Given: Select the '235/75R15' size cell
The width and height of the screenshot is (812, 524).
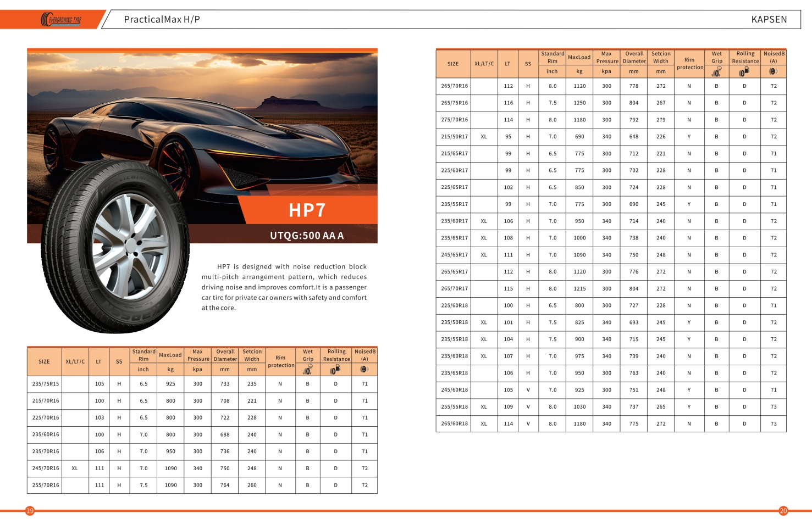Looking at the screenshot, I should point(46,384).
